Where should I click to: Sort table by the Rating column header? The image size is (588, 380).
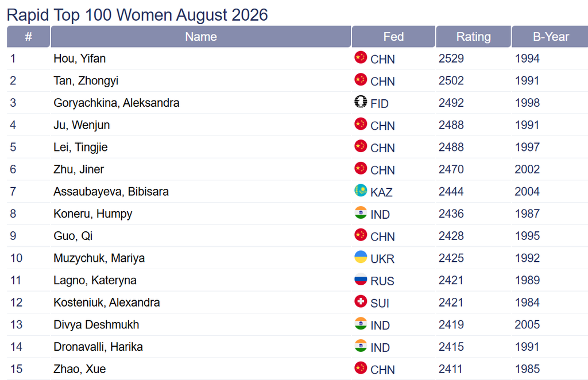pos(473,37)
